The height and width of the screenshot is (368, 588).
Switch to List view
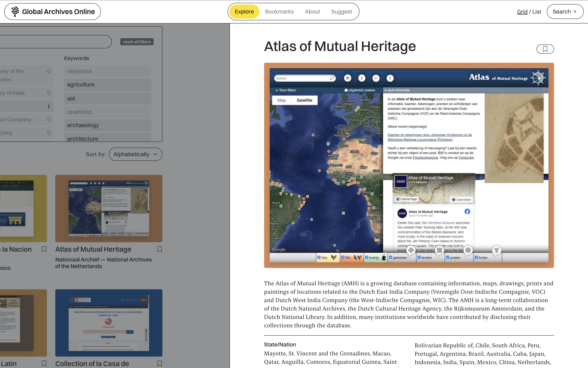coord(537,12)
